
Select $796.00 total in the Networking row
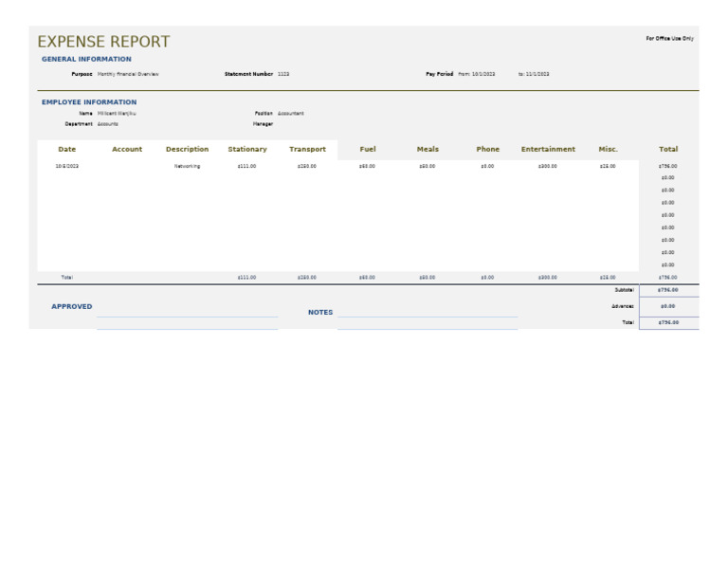click(x=668, y=166)
